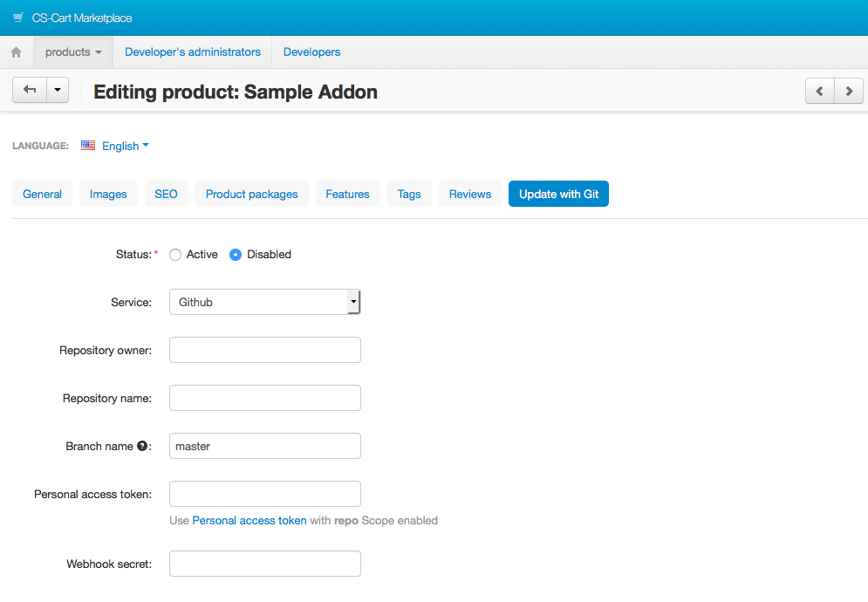Click the Branch name field containing master
Image resolution: width=868 pixels, height=602 pixels.
click(264, 446)
